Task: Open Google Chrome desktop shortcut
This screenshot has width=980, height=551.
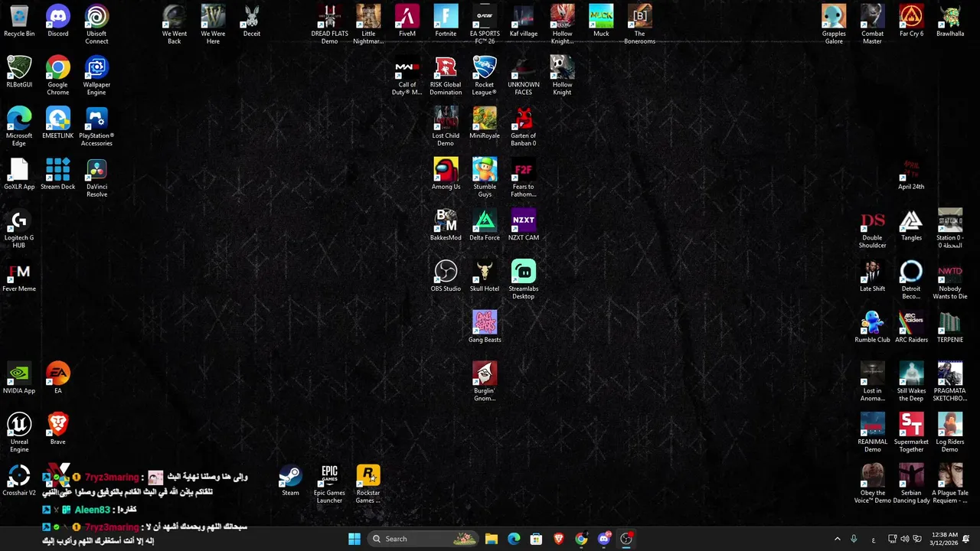Action: (x=58, y=76)
